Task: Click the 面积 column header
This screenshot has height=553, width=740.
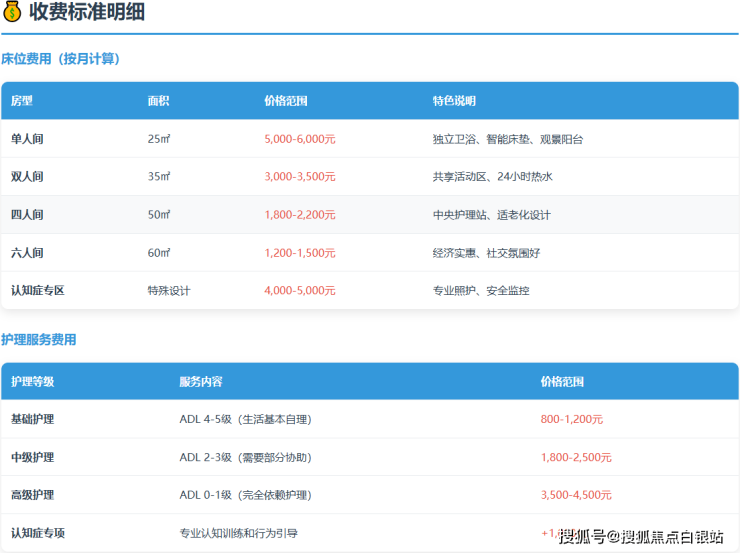Action: [x=158, y=101]
